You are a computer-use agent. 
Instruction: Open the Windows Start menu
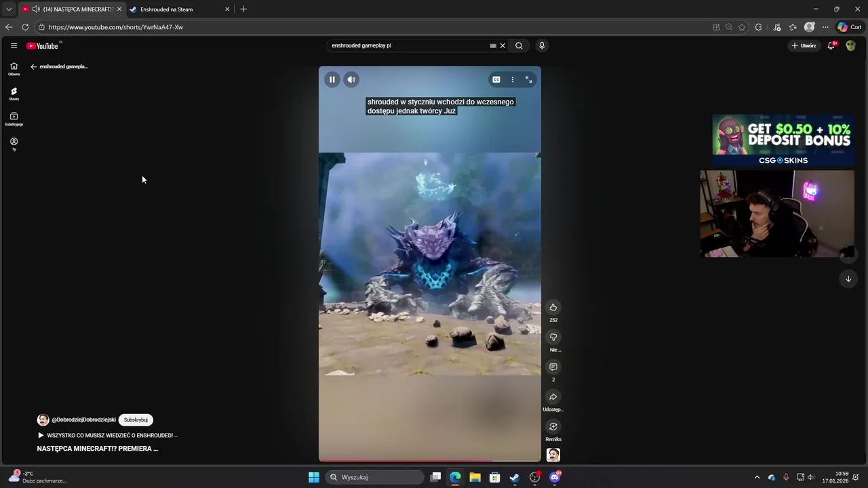click(x=314, y=477)
